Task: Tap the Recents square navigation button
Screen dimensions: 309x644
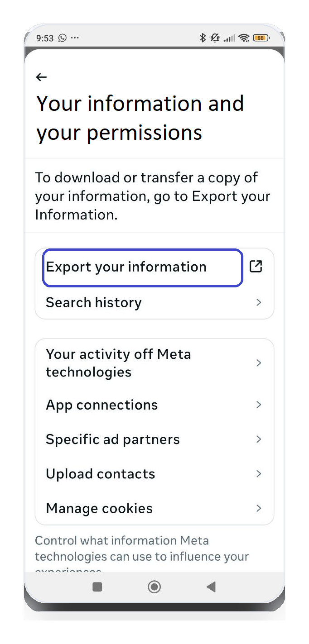Action: click(x=97, y=587)
